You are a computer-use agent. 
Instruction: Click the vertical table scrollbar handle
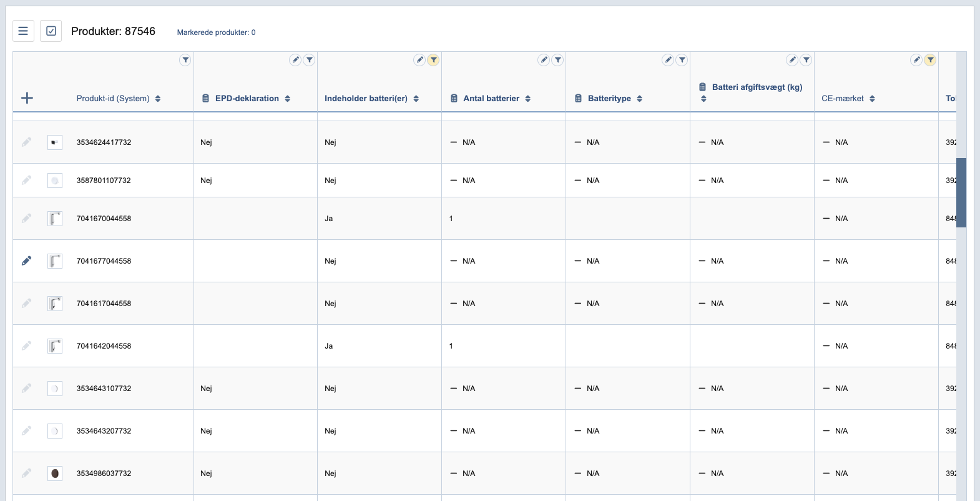pos(961,192)
